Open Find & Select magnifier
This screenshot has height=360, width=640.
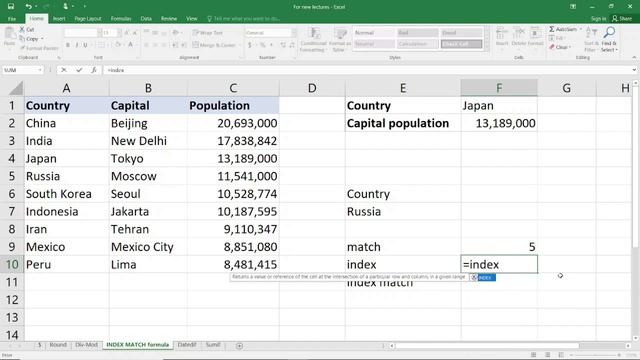[609, 40]
